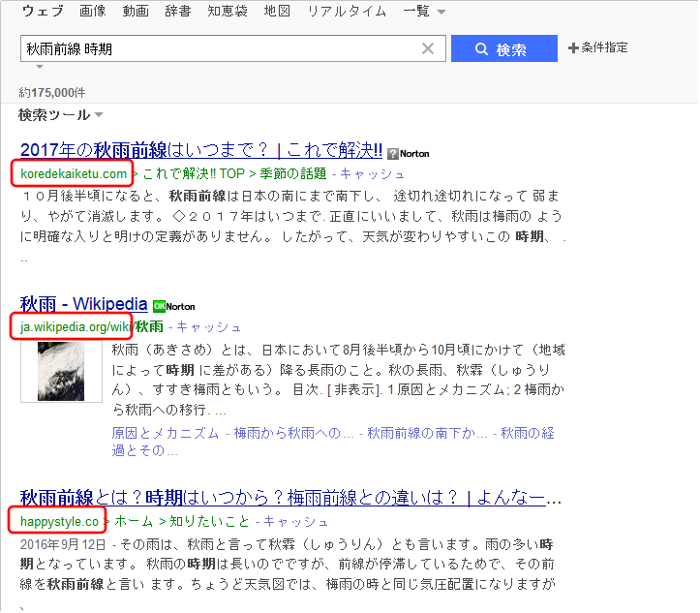
Task: Open キャッシュ link for happystyle result
Action: tap(296, 522)
